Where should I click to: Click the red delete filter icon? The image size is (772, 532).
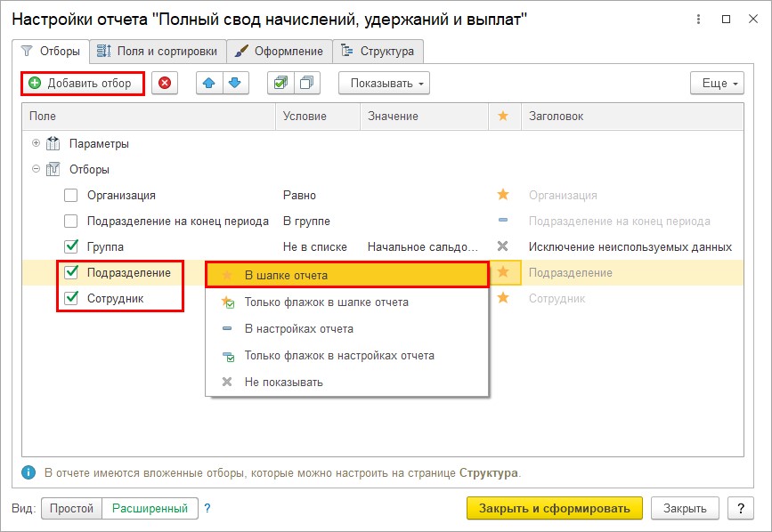165,83
